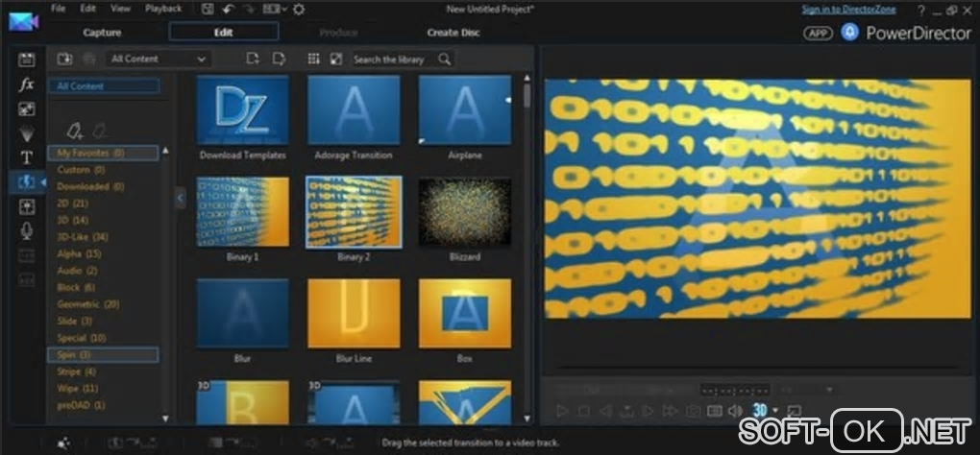Open the PiP Objects Room icon
The image size is (980, 455).
26,109
